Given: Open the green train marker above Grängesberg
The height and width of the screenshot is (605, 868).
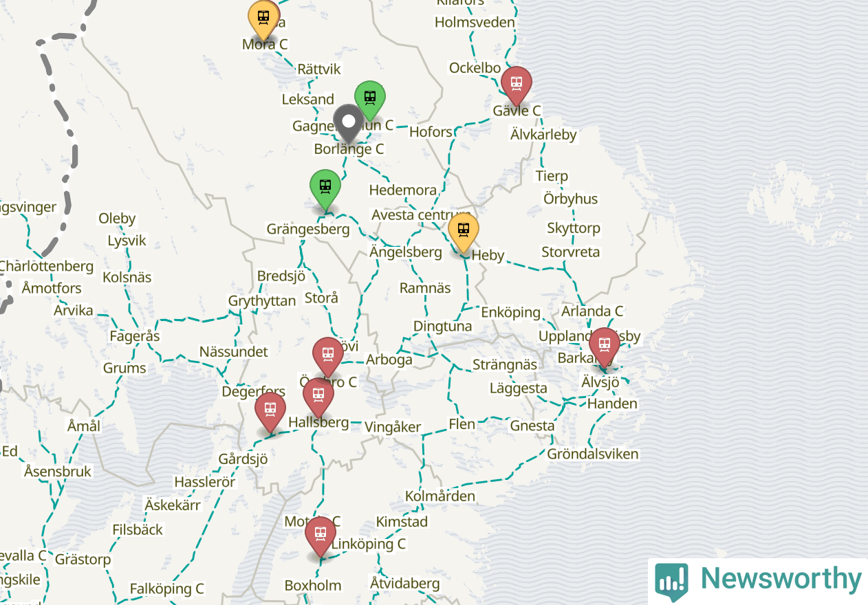Looking at the screenshot, I should [x=325, y=187].
